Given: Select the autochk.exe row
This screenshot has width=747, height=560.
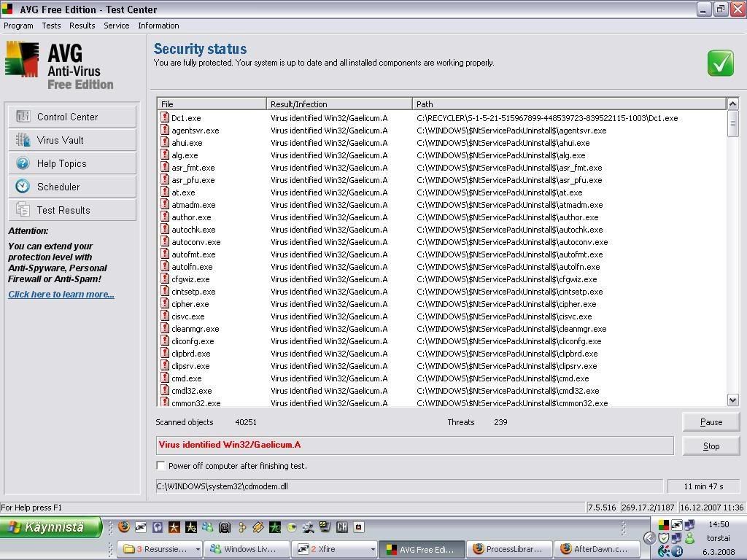Looking at the screenshot, I should click(441, 230).
